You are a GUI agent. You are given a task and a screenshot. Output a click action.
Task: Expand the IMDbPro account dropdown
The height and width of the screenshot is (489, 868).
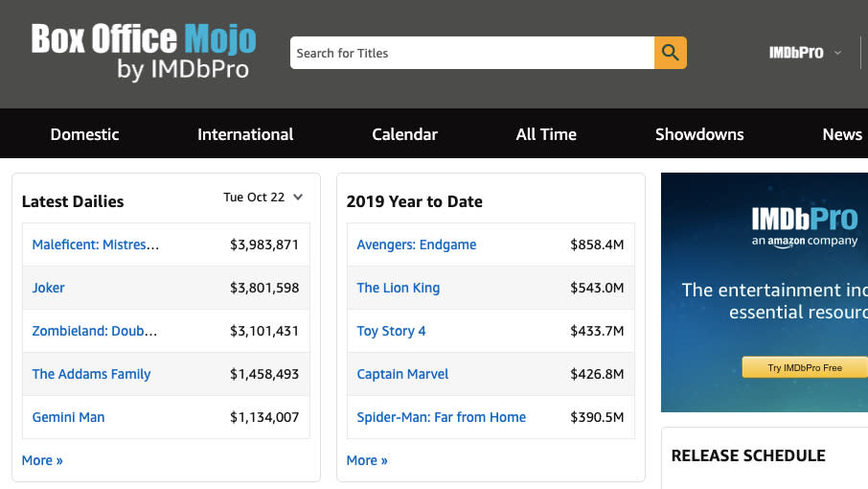pos(805,53)
